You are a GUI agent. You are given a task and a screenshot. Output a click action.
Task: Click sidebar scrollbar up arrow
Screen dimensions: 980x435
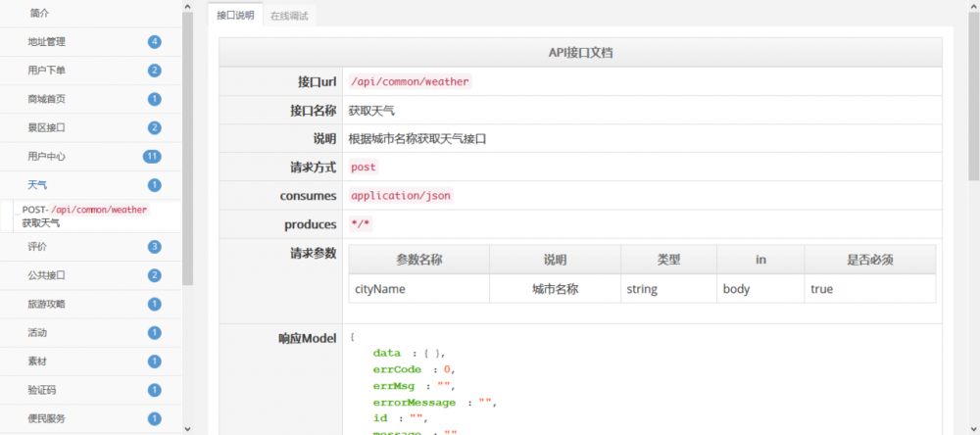[x=187, y=5]
